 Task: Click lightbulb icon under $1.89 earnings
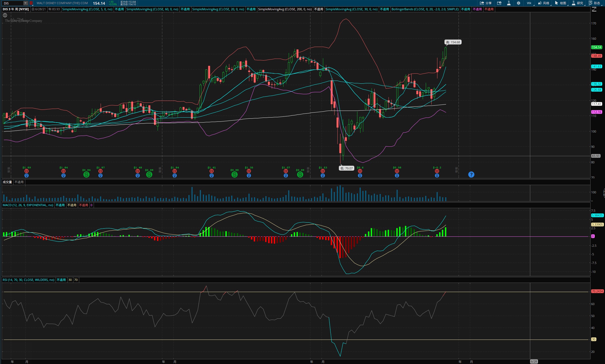pyautogui.click(x=27, y=176)
